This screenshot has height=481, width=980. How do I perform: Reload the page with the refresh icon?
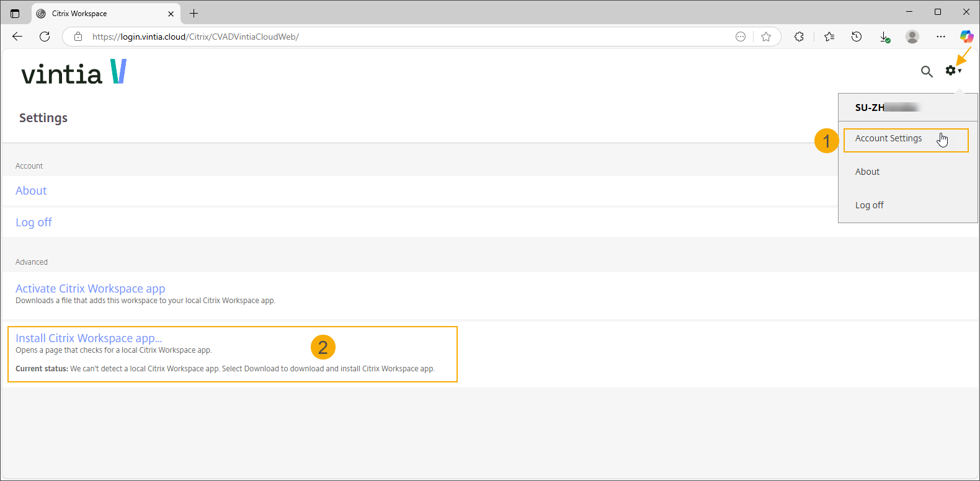tap(45, 37)
